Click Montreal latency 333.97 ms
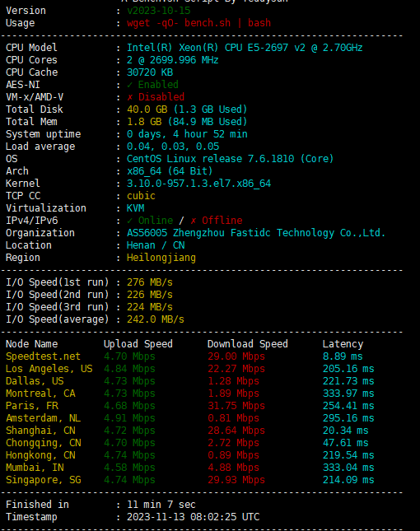This screenshot has width=420, height=531. (x=348, y=394)
